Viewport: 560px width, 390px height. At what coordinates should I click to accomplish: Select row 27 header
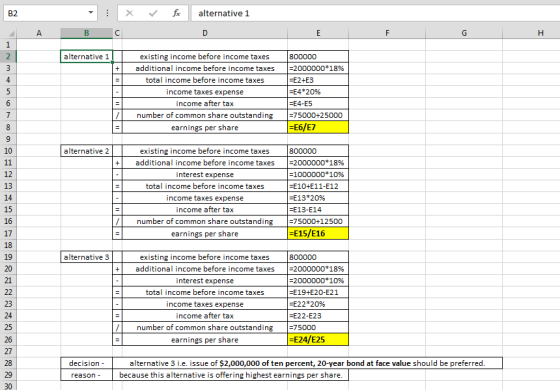coord(8,351)
